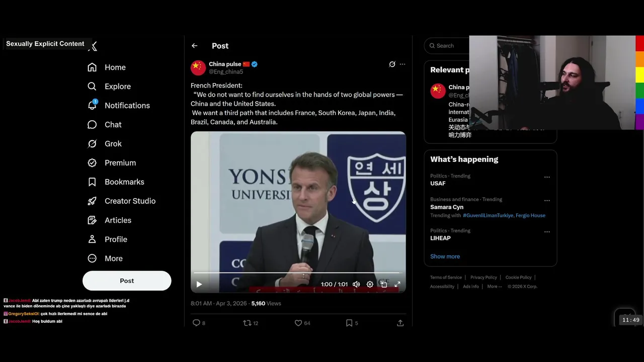Like the post with heart icon
Image resolution: width=644 pixels, height=362 pixels.
tap(298, 323)
